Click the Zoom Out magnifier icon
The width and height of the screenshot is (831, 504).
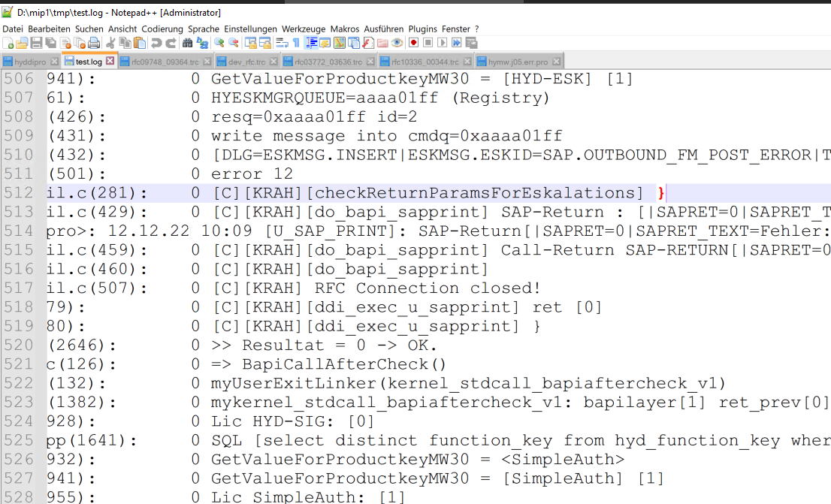pyautogui.click(x=233, y=43)
